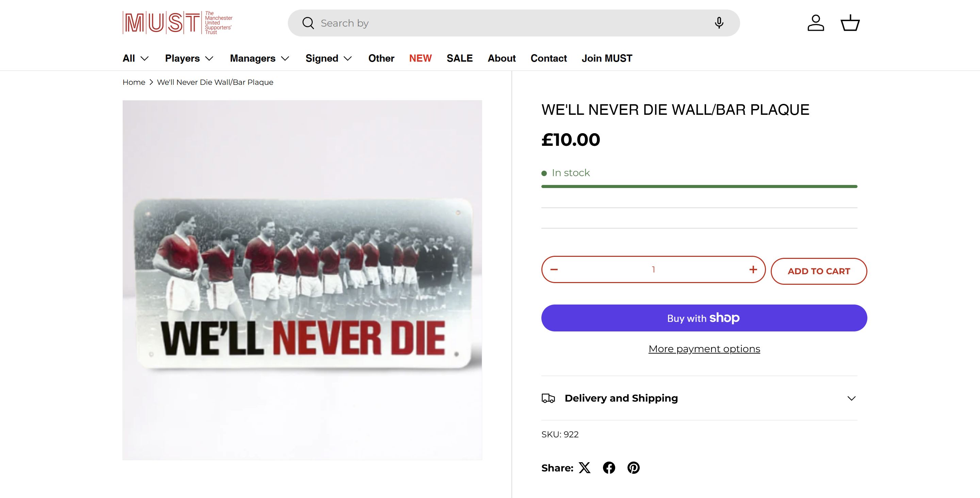The width and height of the screenshot is (980, 498).
Task: Expand Delivery and Shipping section
Action: tap(699, 398)
